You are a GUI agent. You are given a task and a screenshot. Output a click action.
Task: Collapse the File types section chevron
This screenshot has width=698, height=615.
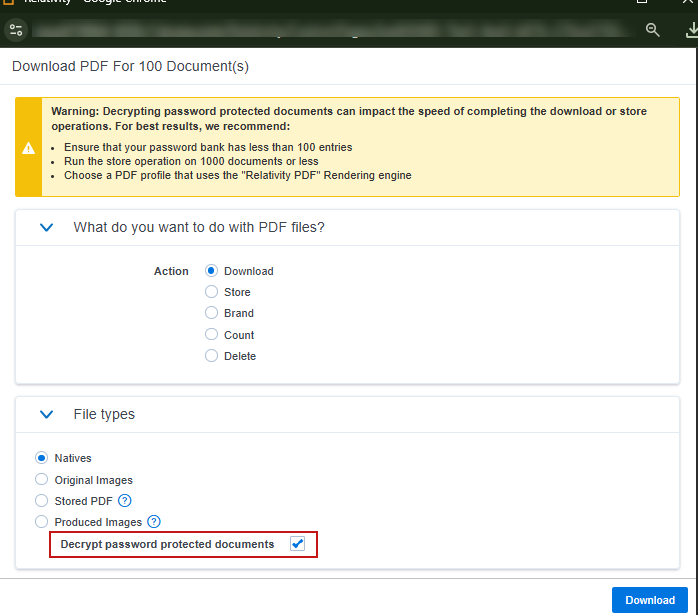click(x=47, y=414)
